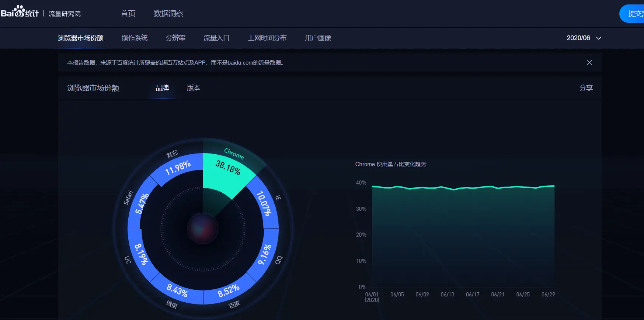Click the 20% y-axis label
Image resolution: width=644 pixels, height=320 pixels.
361,235
